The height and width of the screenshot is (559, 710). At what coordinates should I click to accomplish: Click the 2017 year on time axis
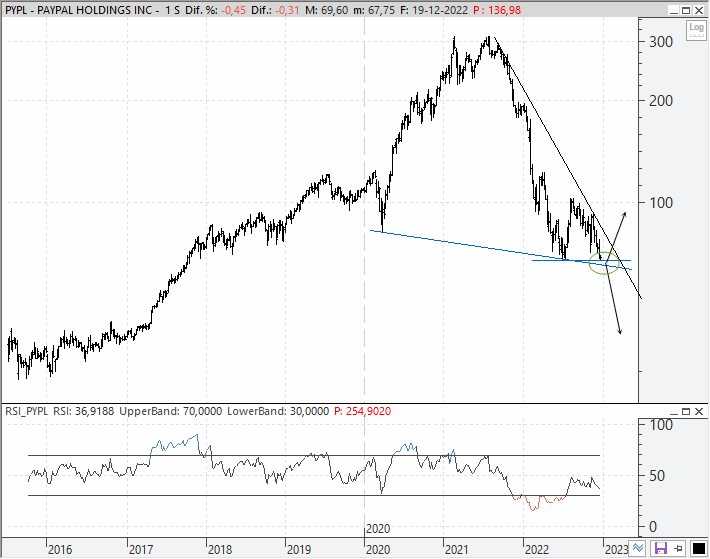141,549
